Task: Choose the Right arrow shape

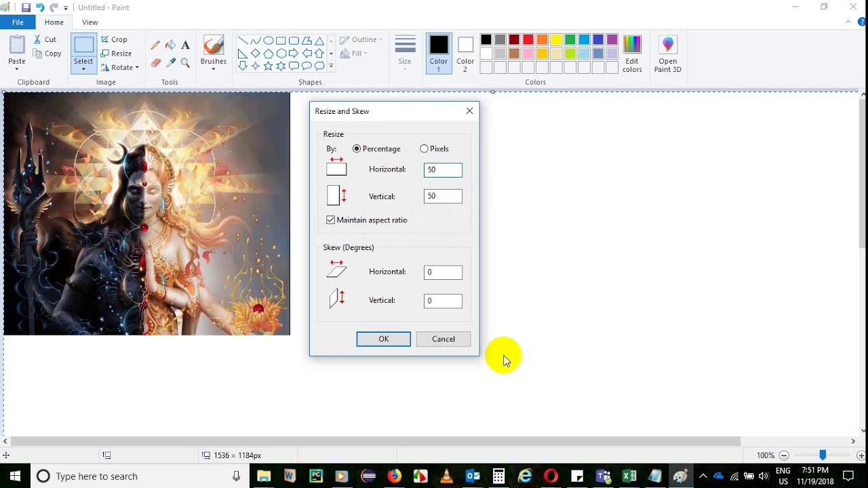Action: click(294, 54)
